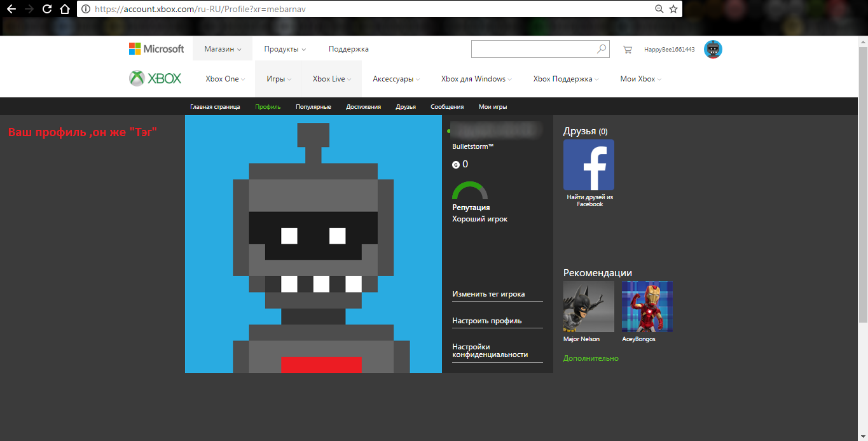
Task: Click the Bulletstorm™ text
Action: tap(473, 146)
